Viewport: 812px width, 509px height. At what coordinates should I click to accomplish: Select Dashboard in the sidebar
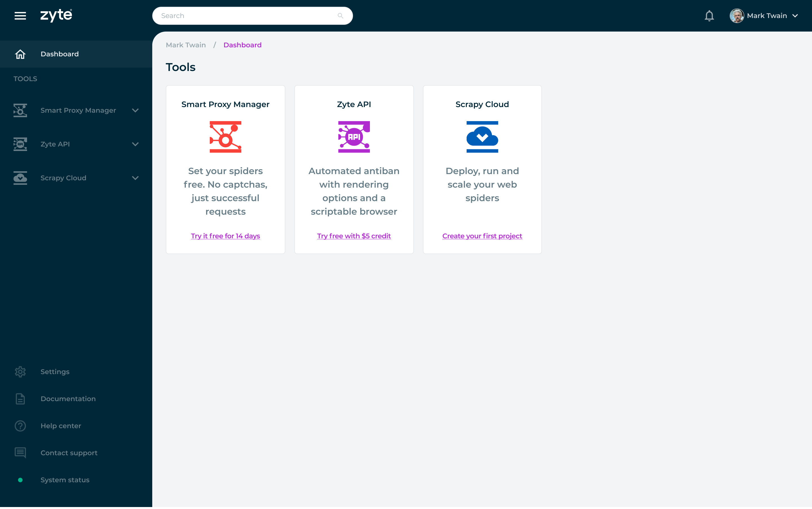(59, 54)
